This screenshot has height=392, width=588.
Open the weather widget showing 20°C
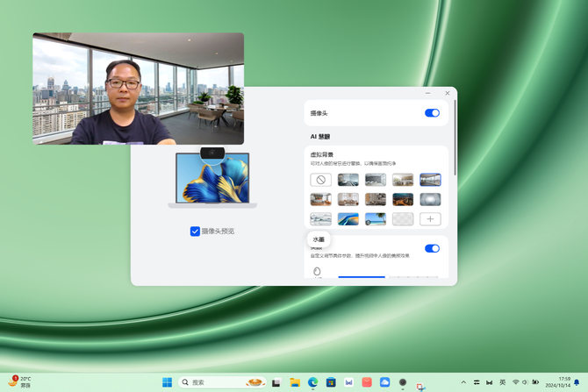coord(19,382)
